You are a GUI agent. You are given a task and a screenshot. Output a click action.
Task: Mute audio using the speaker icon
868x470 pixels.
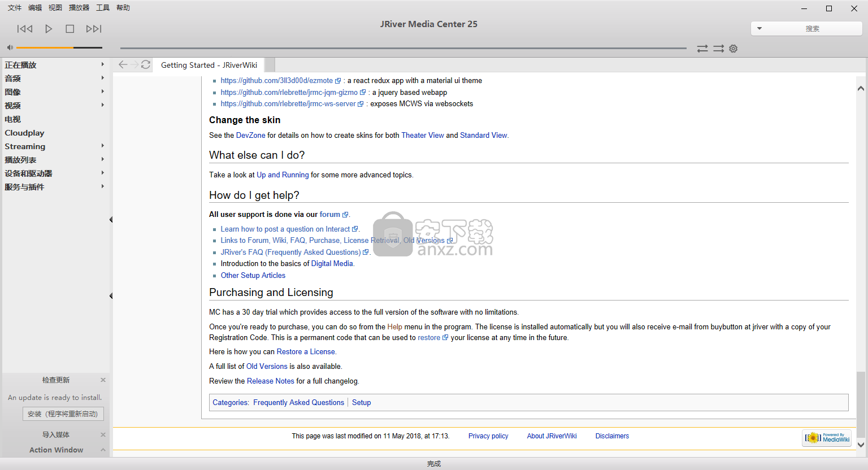[x=10, y=47]
